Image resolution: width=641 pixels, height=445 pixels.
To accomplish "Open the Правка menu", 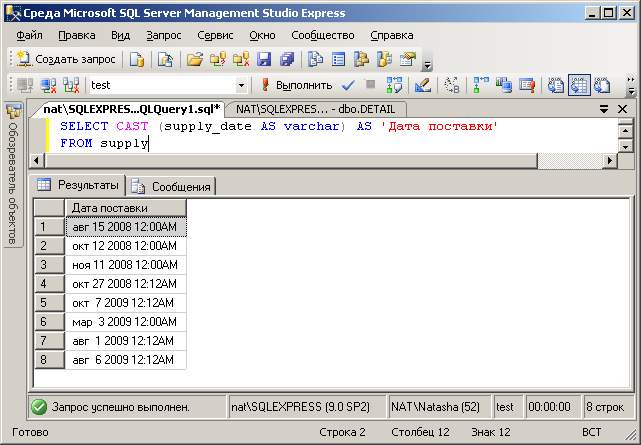I will click(77, 36).
